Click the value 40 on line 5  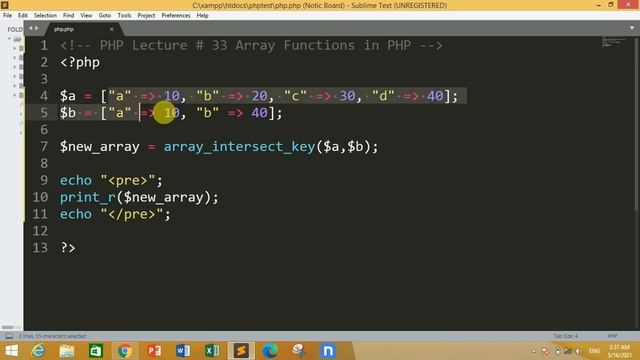coord(260,113)
